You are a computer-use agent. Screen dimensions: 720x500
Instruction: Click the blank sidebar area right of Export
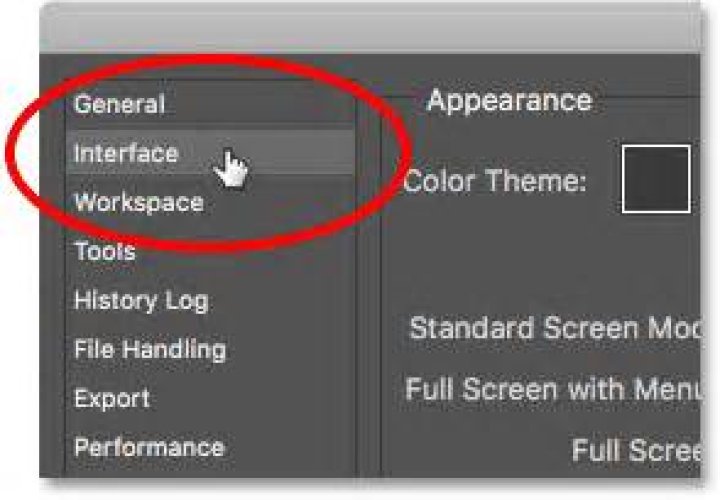(x=260, y=398)
